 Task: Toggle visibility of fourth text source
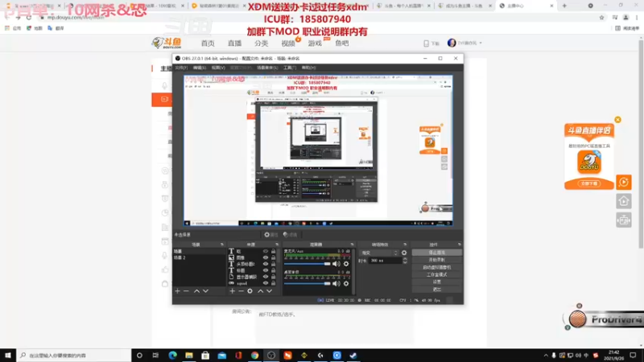(x=266, y=270)
